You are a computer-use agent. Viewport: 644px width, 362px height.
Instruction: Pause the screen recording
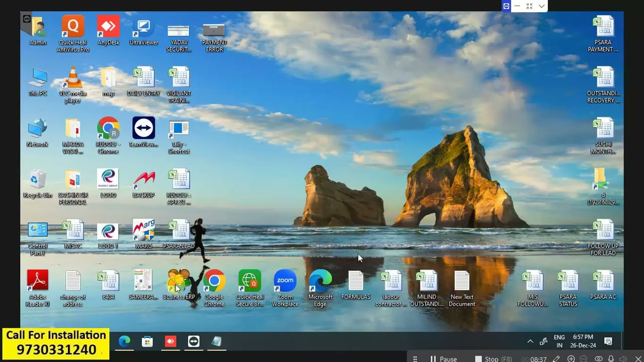[443, 358]
